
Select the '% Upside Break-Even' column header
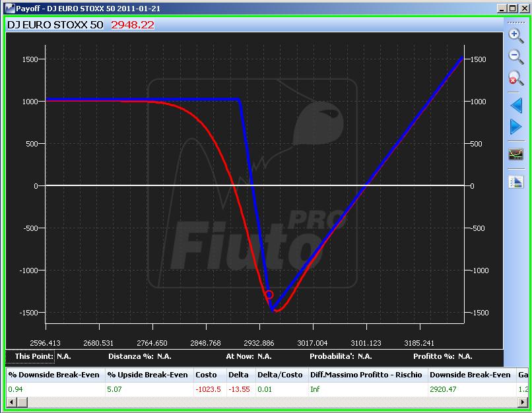148,375
